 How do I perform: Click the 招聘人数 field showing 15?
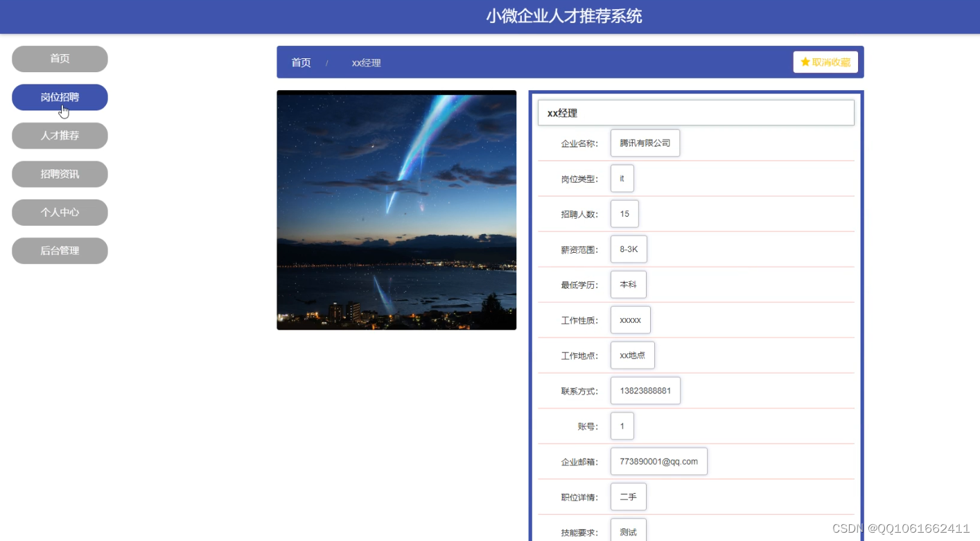coord(624,213)
